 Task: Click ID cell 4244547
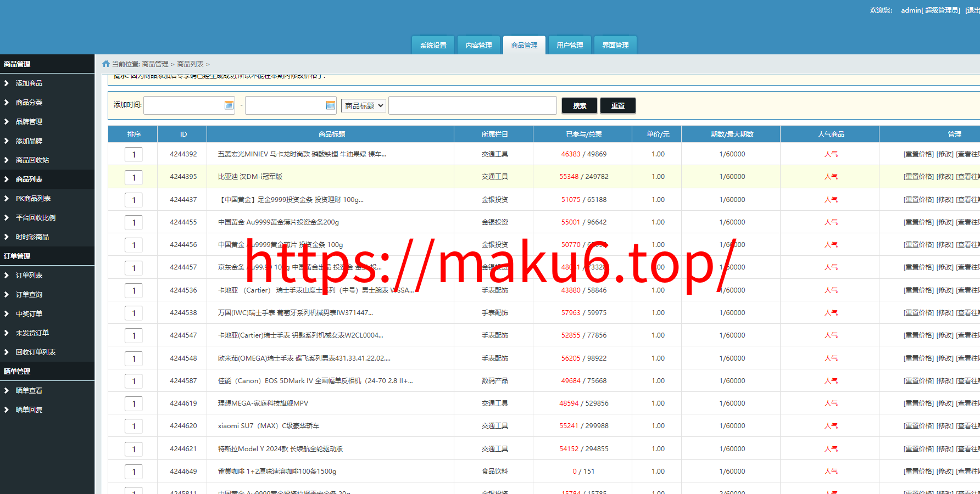tap(183, 335)
